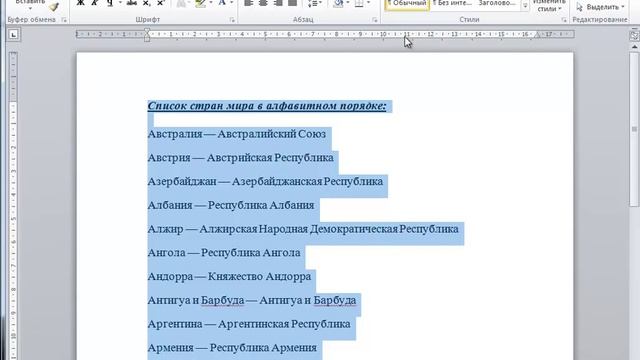Center the selected text
The image size is (640, 360).
pyautogui.click(x=263, y=3)
